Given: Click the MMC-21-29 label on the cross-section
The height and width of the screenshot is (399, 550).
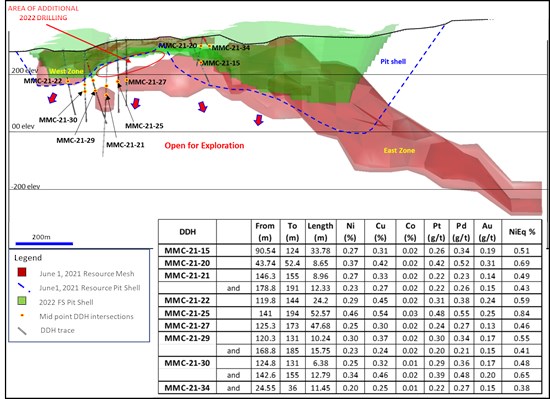Looking at the screenshot, I should pyautogui.click(x=76, y=141).
